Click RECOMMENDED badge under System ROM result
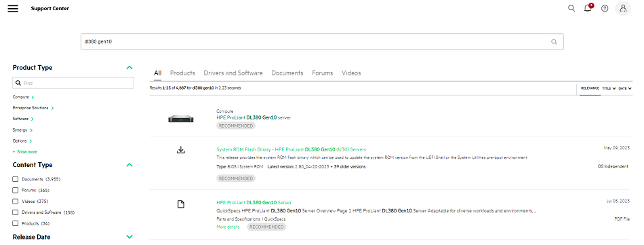The image size is (644, 245). tap(236, 178)
